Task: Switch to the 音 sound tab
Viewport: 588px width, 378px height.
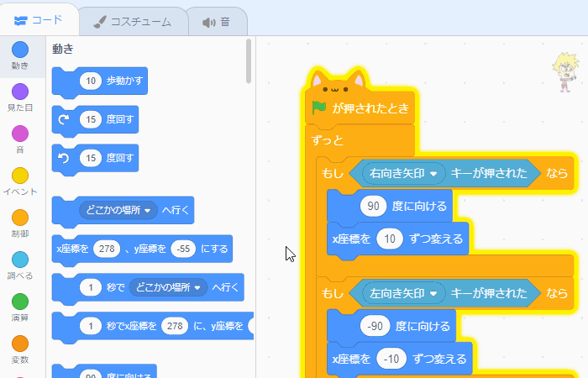Action: [x=217, y=22]
